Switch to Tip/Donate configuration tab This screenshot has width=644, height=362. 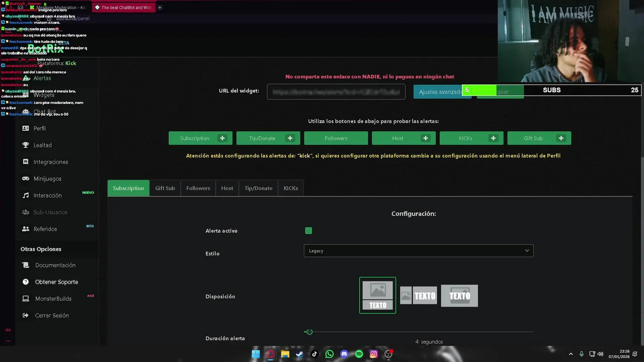(259, 188)
